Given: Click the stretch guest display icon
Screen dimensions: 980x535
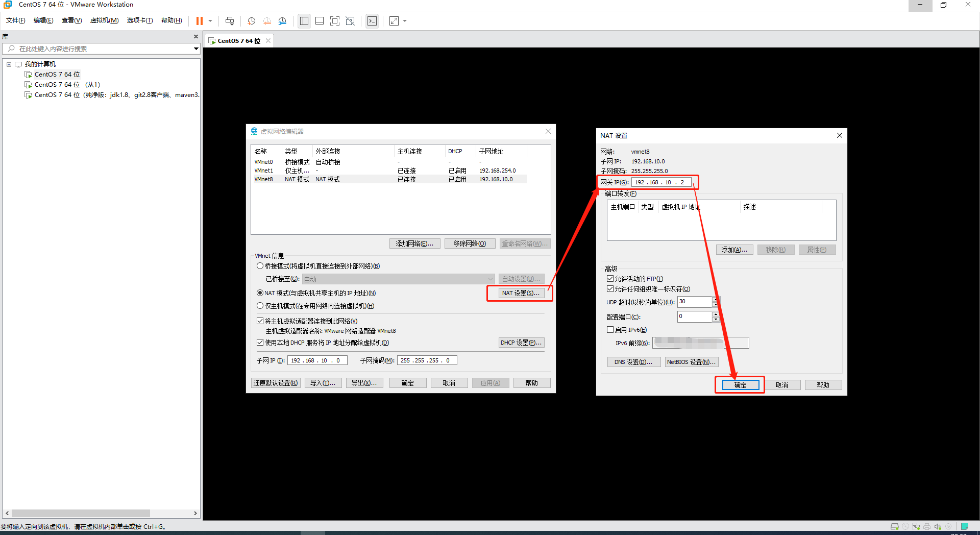Looking at the screenshot, I should (x=394, y=21).
